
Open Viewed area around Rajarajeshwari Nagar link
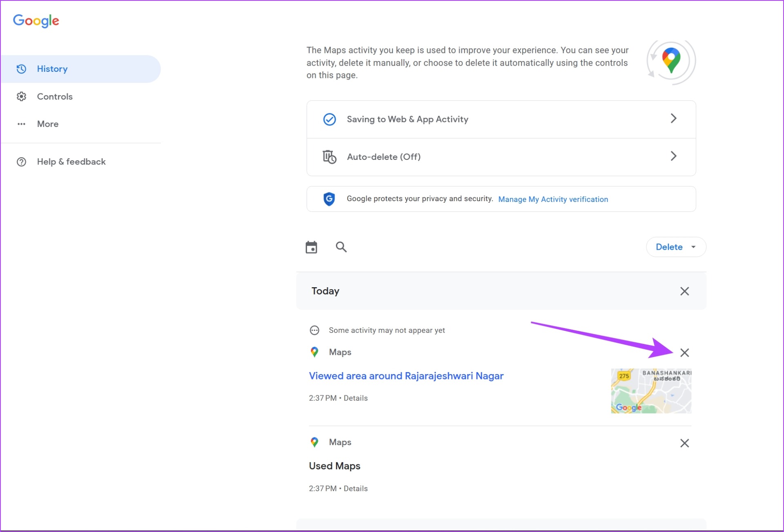coord(406,376)
